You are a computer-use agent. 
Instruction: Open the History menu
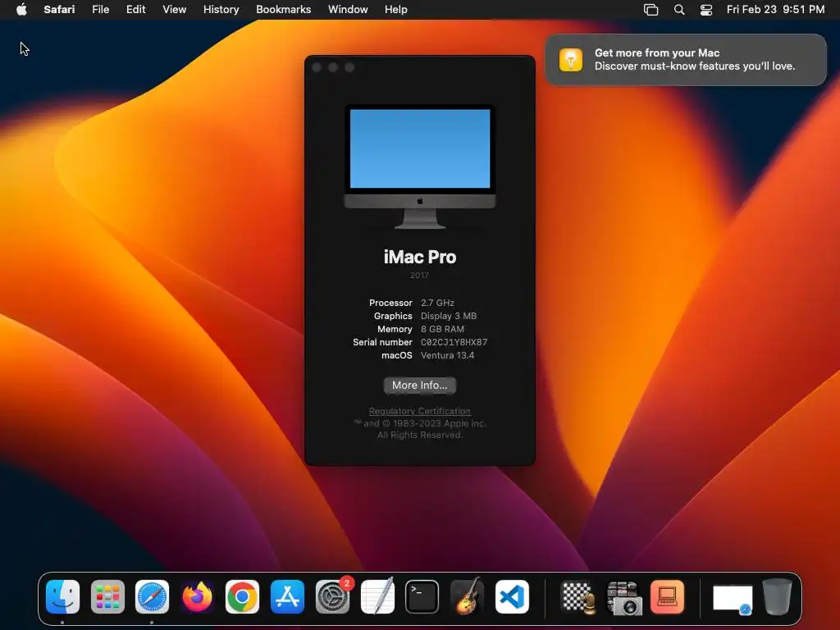221,10
